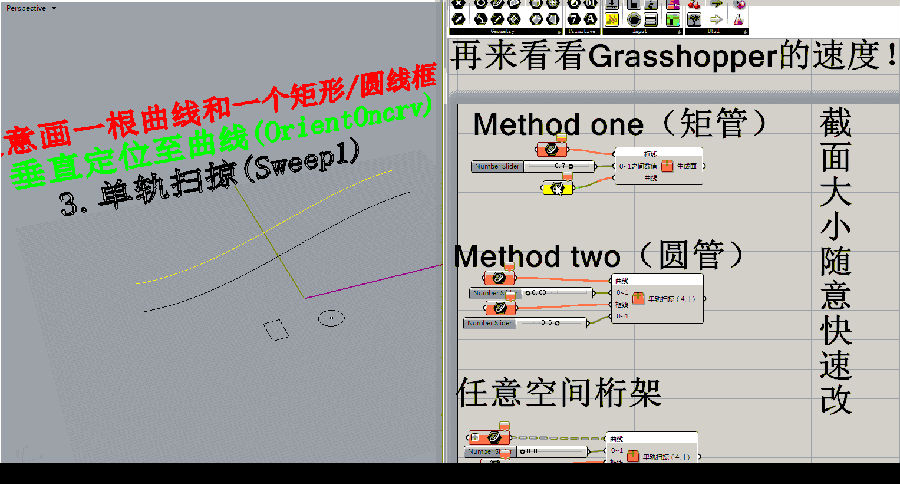Screen dimensions: 900x484
Task: Select the magenta axis line in viewport
Action: 373,281
